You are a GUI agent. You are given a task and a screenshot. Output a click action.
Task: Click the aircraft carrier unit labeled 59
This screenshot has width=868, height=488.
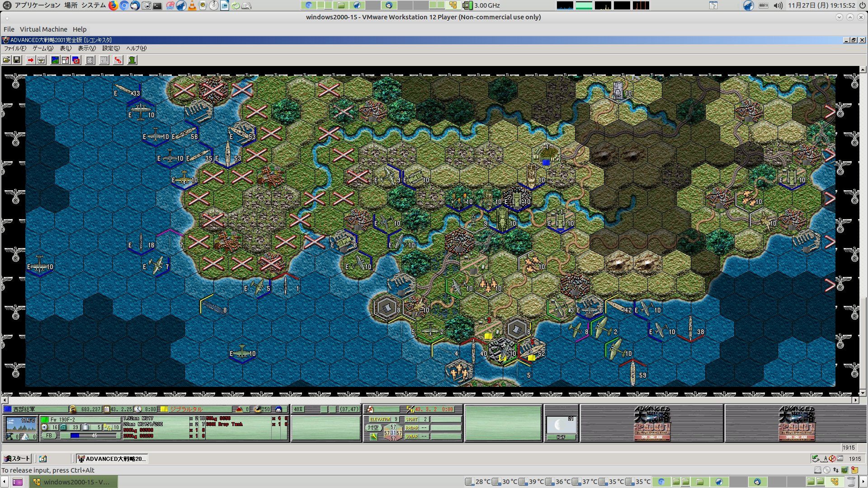[x=633, y=372]
